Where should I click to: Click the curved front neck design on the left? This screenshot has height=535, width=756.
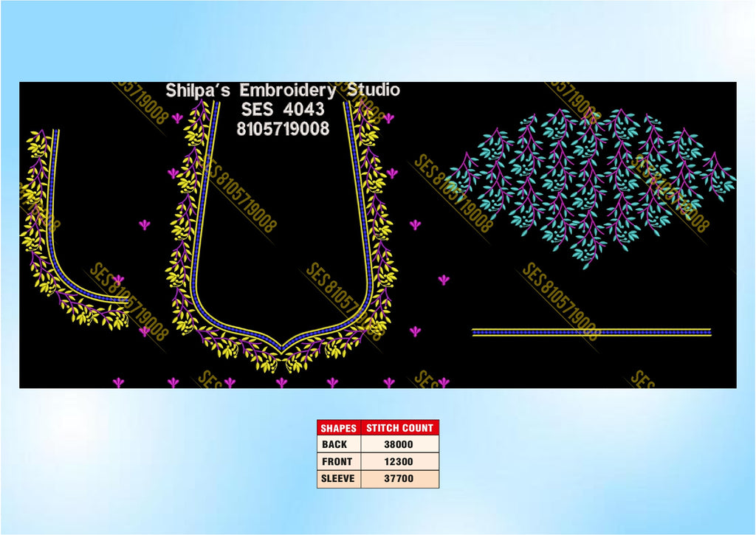(x=75, y=229)
